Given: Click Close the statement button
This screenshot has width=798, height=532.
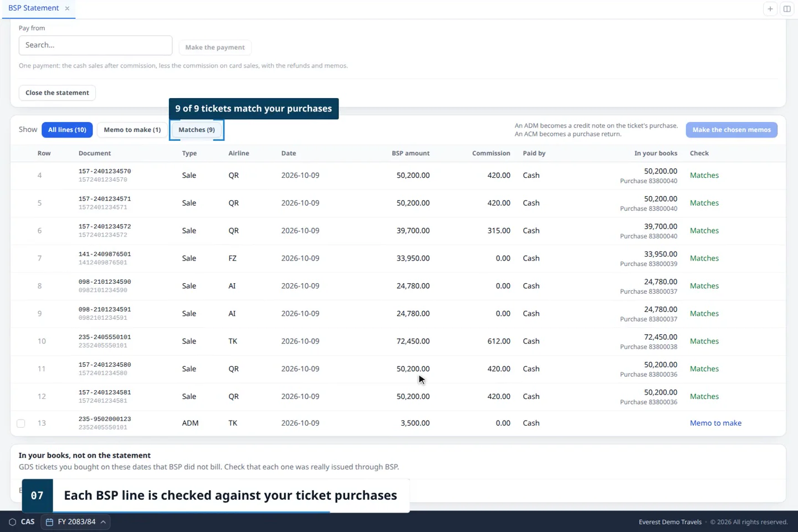Looking at the screenshot, I should pos(57,93).
